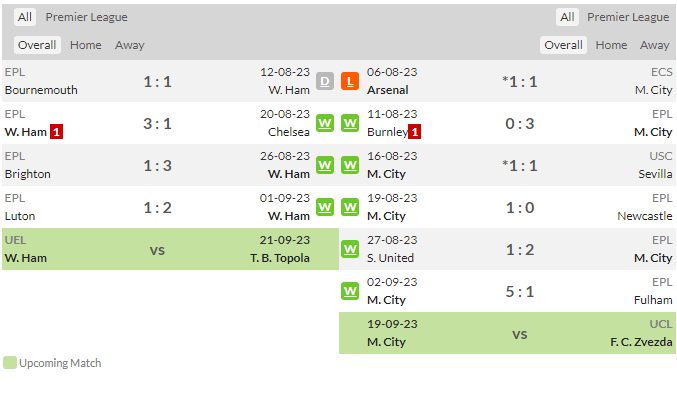Select the left 'All' competition filter
677x399 pixels.
click(25, 17)
